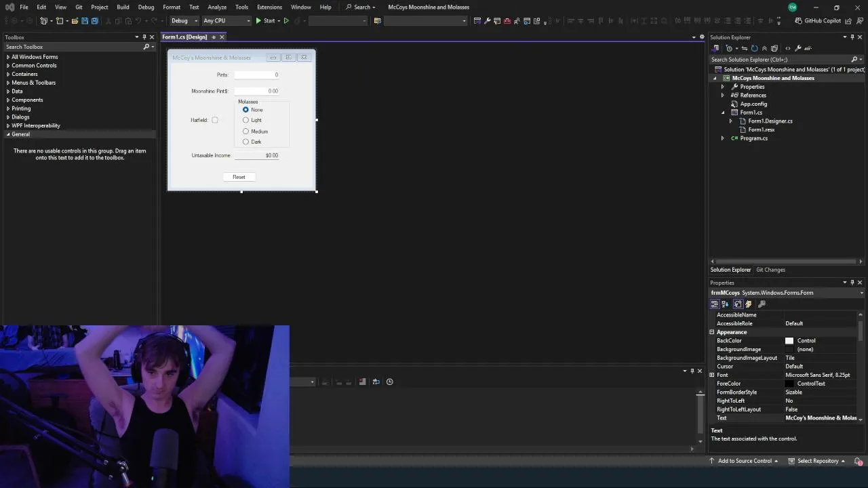Open the Build menu

[123, 7]
